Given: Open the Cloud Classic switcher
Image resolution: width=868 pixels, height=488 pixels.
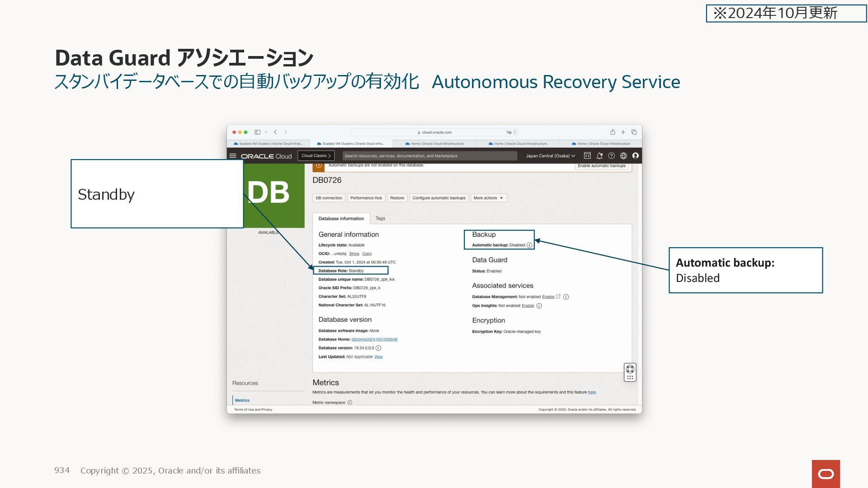Looking at the screenshot, I should [x=316, y=156].
